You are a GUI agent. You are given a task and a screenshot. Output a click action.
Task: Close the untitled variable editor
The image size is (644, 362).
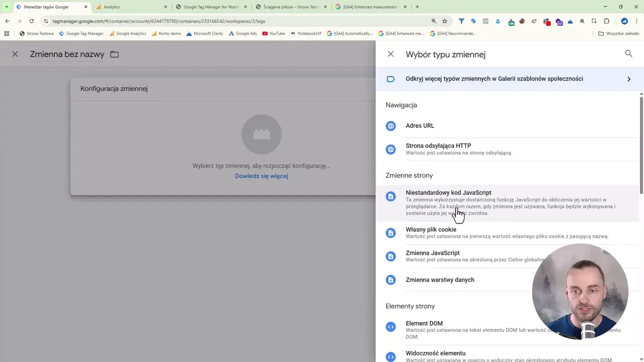[15, 54]
